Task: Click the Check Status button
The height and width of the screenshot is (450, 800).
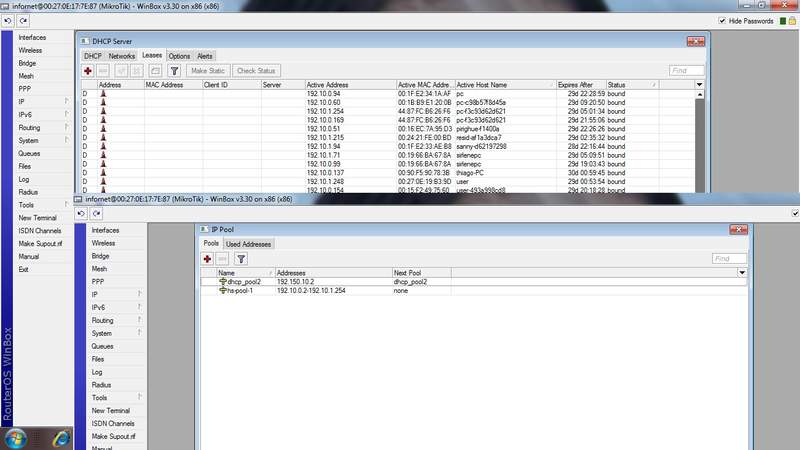Action: pos(256,71)
